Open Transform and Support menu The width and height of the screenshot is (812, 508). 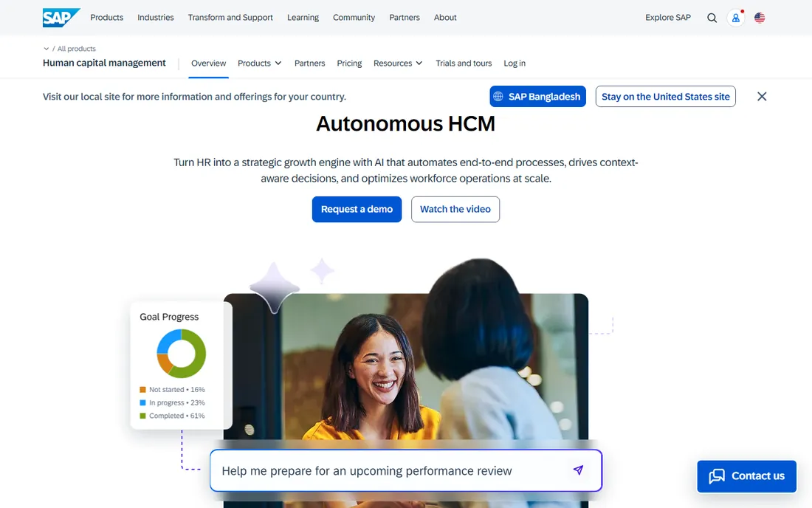[230, 17]
